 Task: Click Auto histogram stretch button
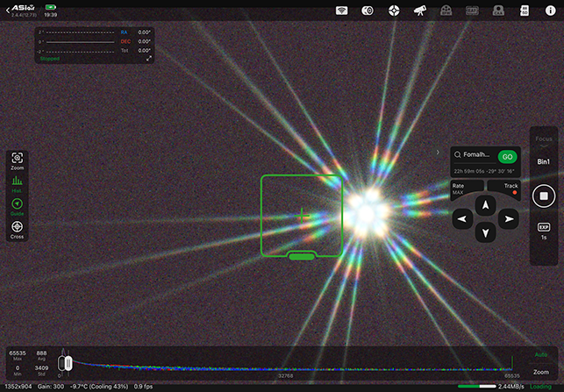tap(543, 355)
